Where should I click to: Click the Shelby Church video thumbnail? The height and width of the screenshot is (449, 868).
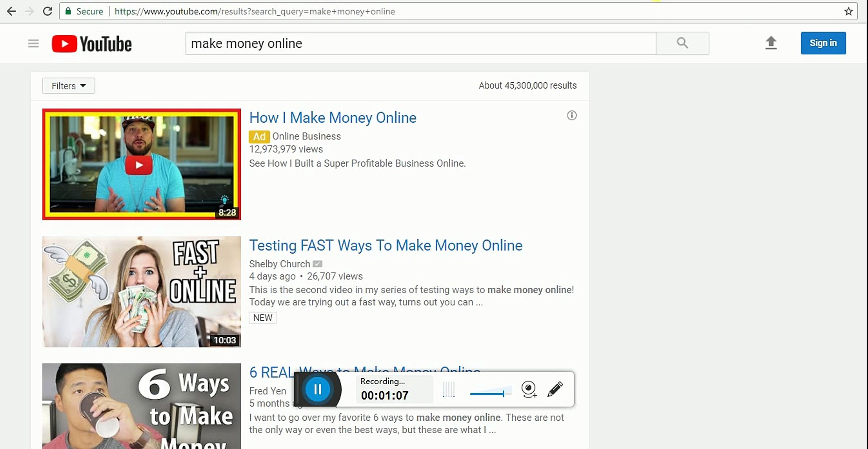tap(141, 291)
